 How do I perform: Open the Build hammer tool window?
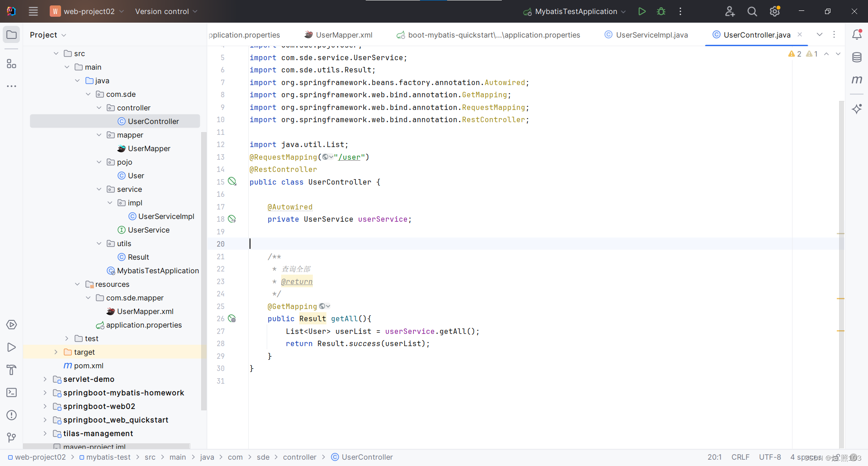(x=12, y=370)
